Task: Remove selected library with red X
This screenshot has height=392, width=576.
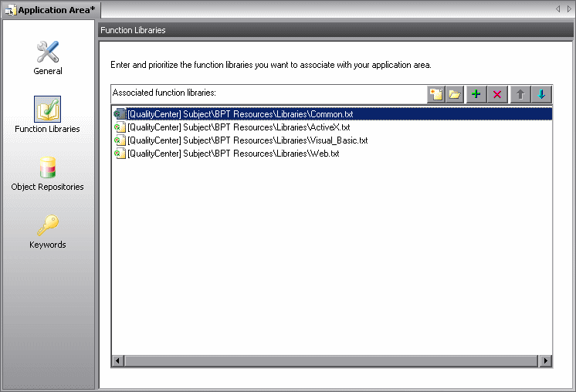Action: pos(497,94)
